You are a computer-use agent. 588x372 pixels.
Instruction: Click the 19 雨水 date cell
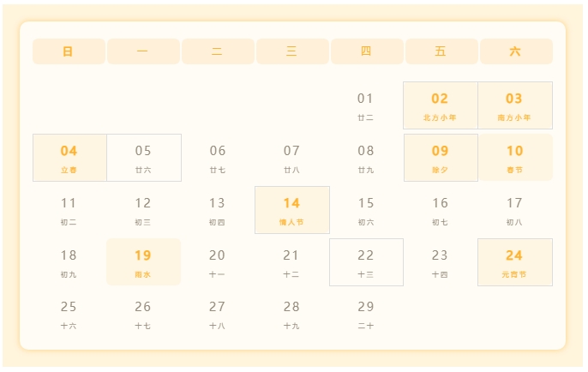(x=143, y=262)
